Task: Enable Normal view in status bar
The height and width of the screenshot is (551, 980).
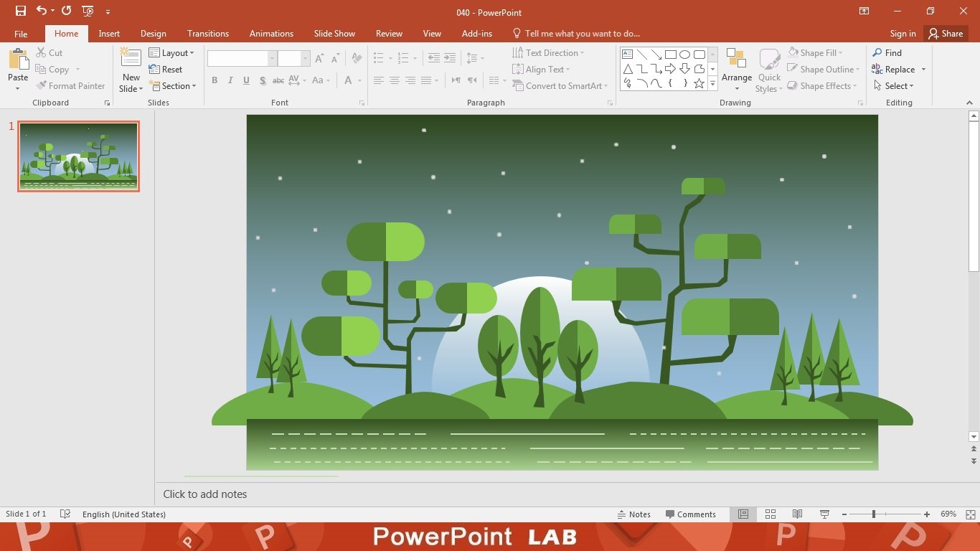Action: [743, 514]
